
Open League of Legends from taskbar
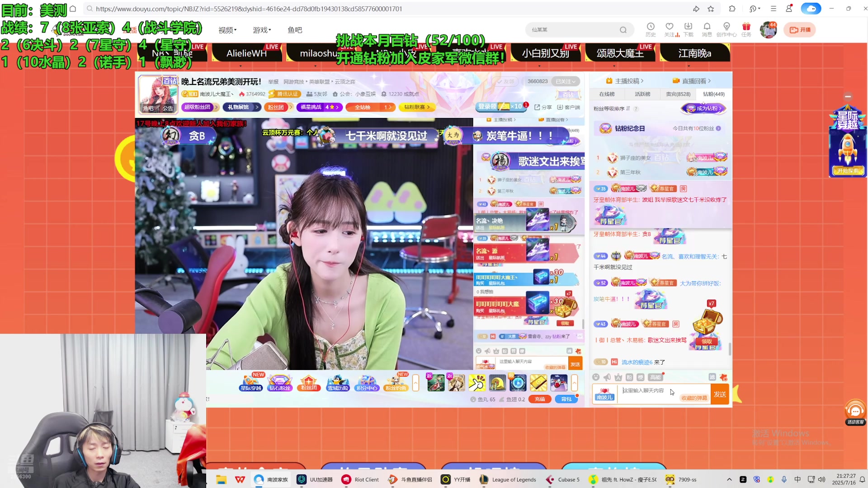(508, 479)
